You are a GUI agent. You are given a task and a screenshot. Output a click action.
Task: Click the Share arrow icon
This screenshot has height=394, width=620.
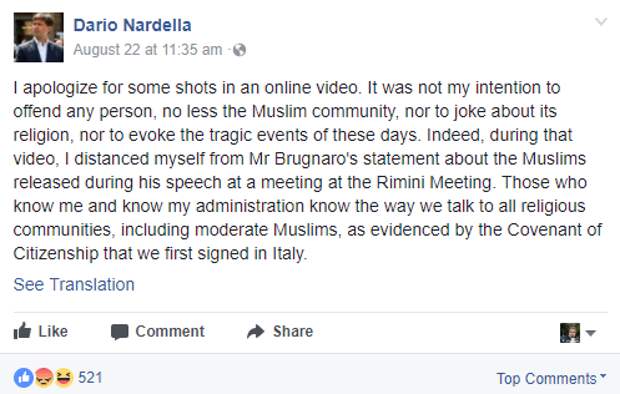(x=255, y=331)
